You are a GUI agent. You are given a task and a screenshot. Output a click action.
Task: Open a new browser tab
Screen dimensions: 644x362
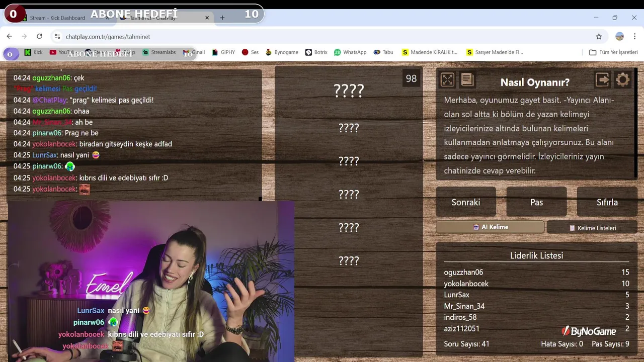(x=222, y=18)
